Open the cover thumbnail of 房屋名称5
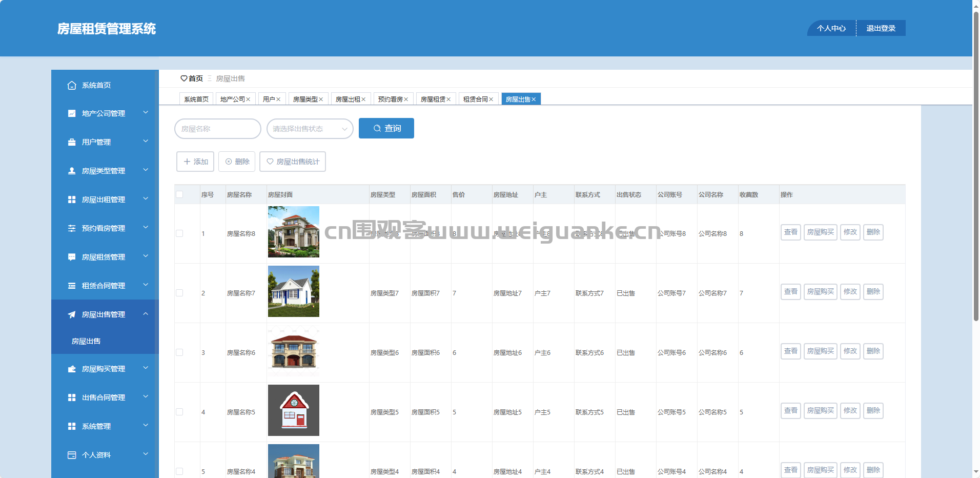The image size is (980, 478). click(x=294, y=410)
